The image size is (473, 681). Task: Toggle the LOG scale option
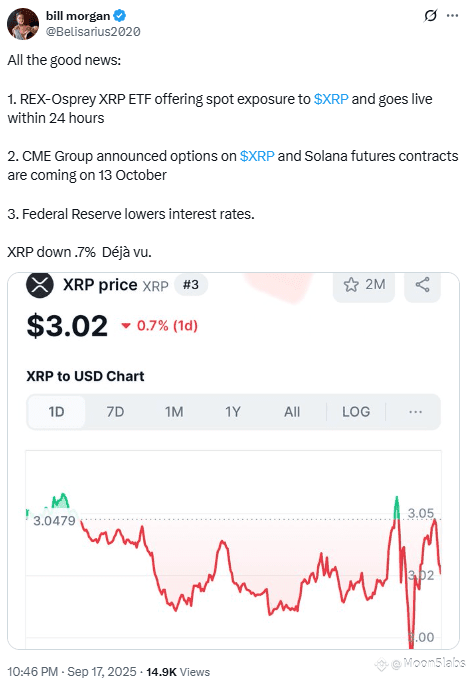356,412
